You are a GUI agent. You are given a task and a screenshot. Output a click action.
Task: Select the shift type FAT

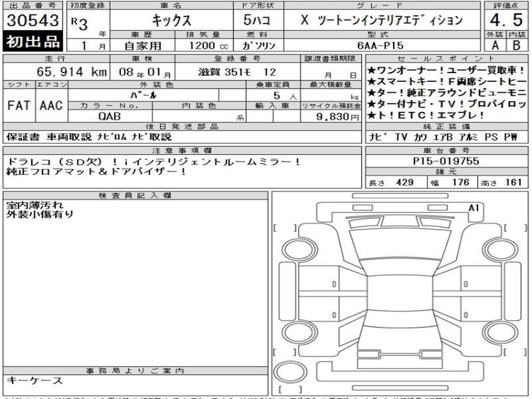(19, 106)
